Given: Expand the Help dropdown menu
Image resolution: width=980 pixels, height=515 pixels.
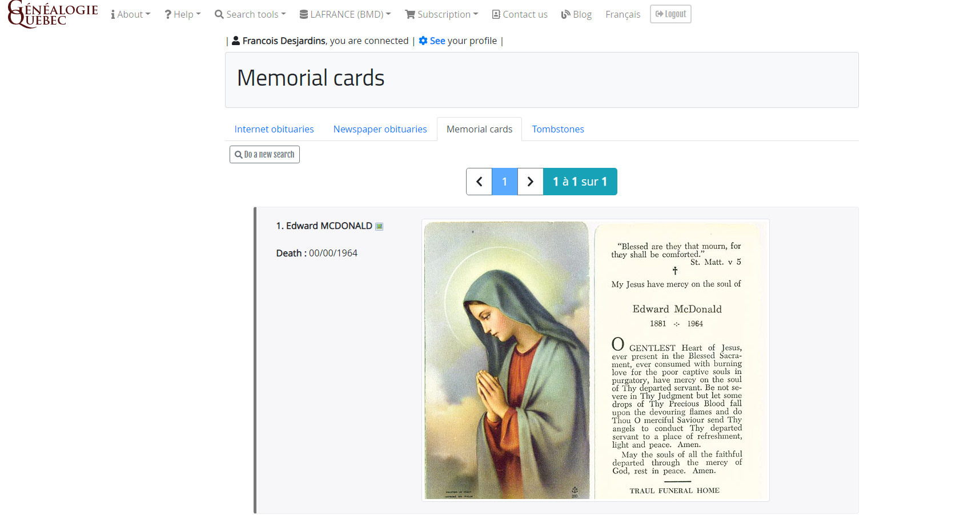Looking at the screenshot, I should (x=183, y=14).
